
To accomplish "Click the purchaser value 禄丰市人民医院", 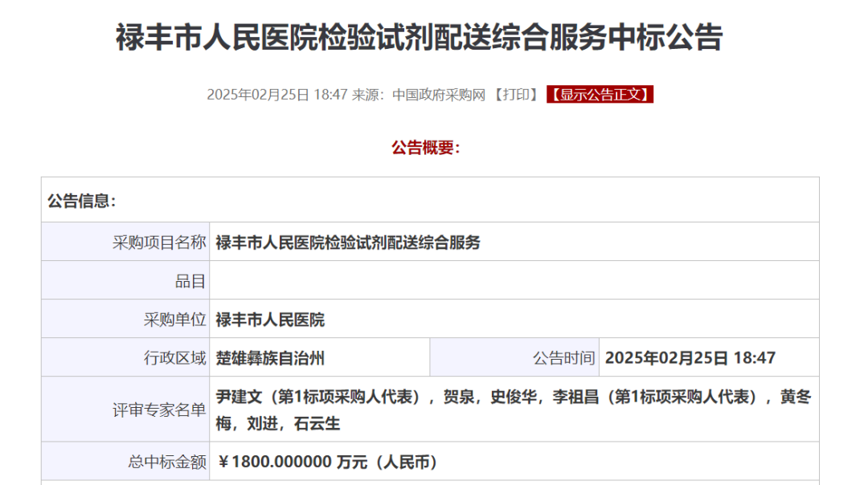I will click(269, 320).
